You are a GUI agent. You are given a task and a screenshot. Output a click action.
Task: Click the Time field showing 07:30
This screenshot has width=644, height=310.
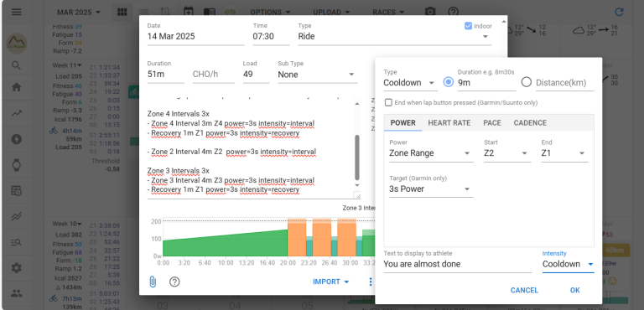pos(271,37)
